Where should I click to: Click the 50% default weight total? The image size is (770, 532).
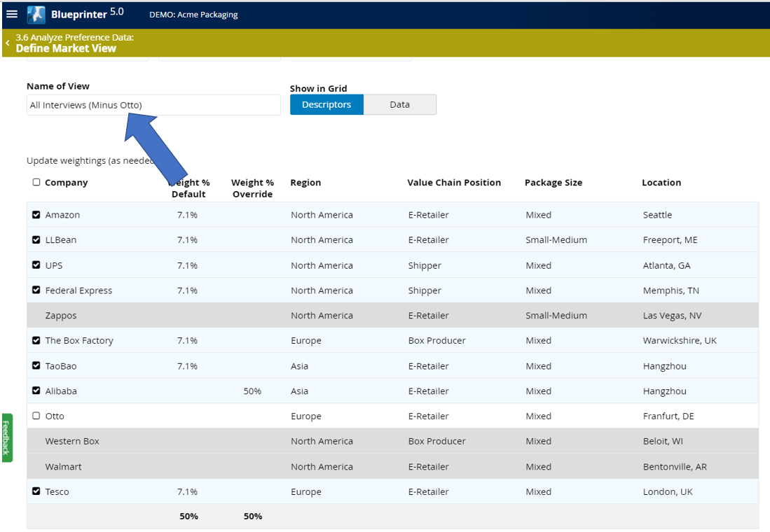pyautogui.click(x=188, y=517)
